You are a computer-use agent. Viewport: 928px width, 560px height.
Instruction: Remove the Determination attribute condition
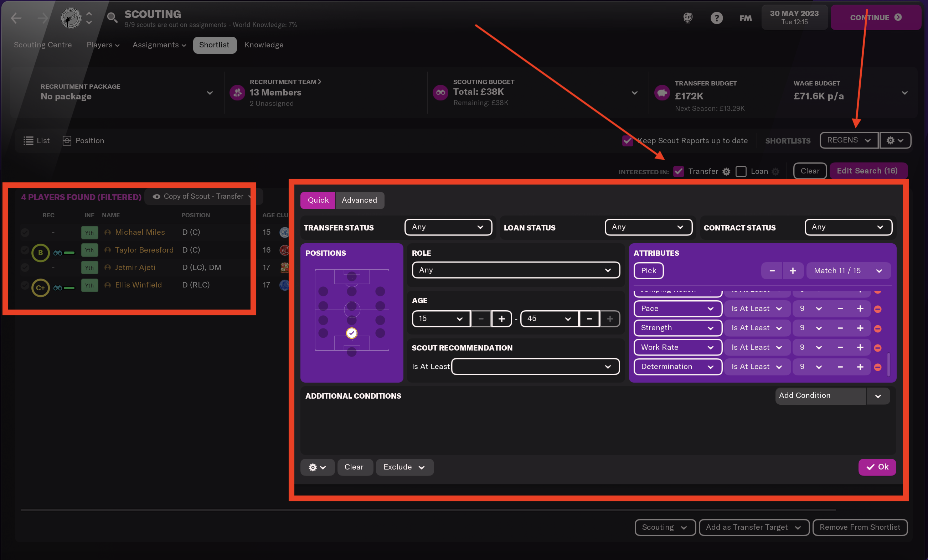[x=877, y=367]
